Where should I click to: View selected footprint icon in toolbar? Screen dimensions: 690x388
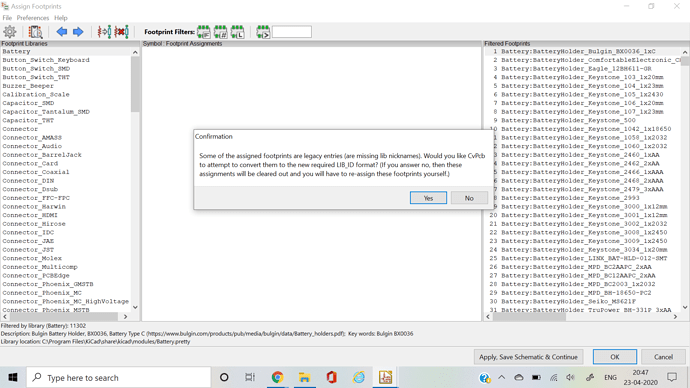click(x=35, y=32)
